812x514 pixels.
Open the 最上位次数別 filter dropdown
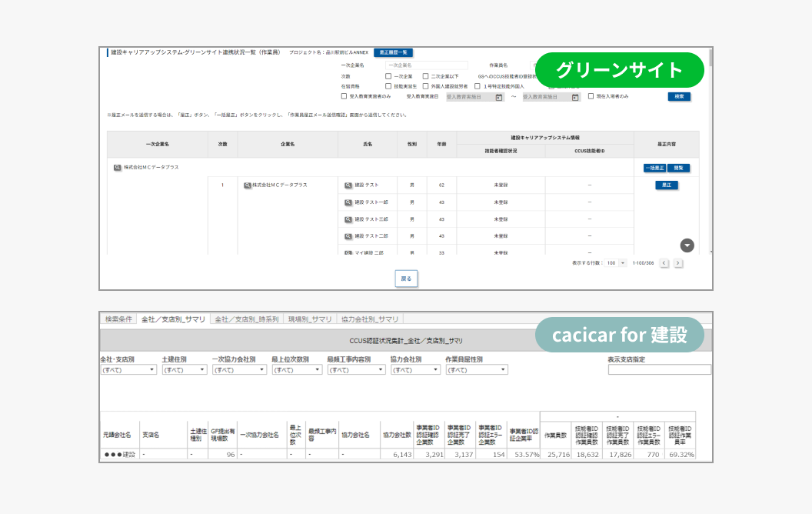coord(298,370)
